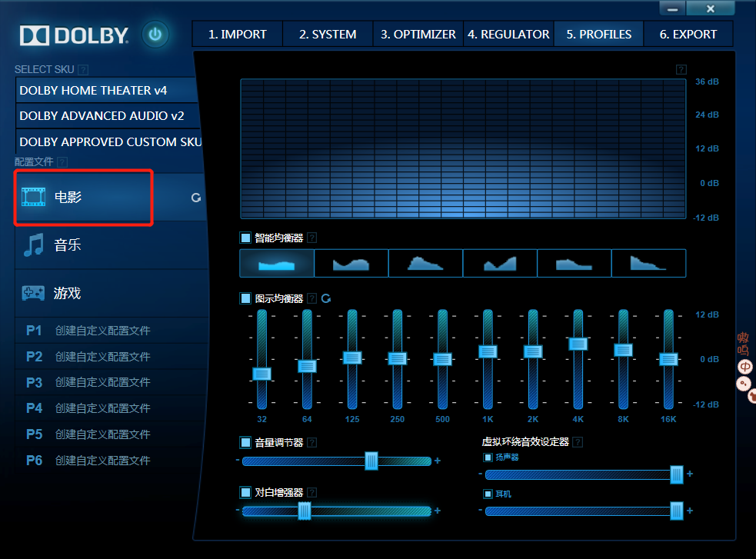
Task: Click the 64 Hz equalizer slider handle
Action: pos(307,366)
